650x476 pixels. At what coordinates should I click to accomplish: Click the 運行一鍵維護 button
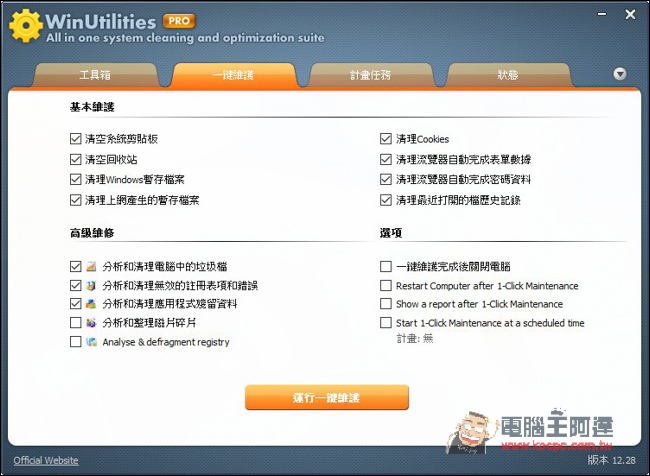tap(327, 397)
